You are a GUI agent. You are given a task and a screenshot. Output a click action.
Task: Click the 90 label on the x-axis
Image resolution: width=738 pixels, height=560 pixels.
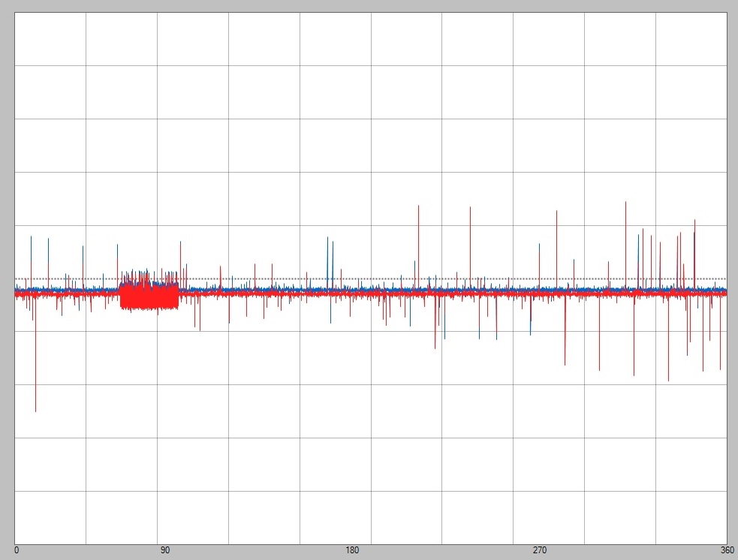(x=164, y=550)
